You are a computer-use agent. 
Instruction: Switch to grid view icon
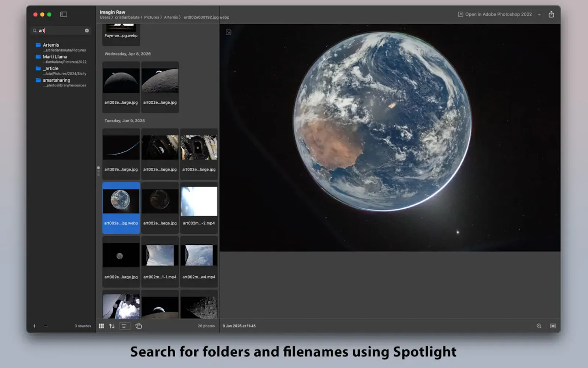tap(101, 326)
